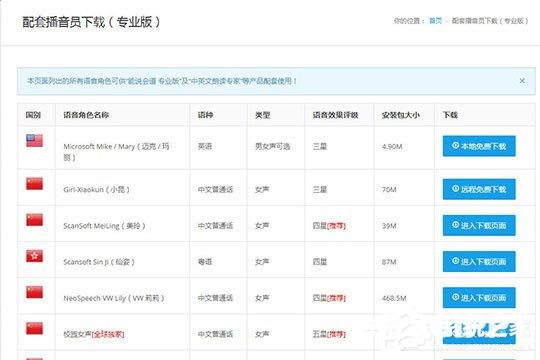
Task: Select the 语音效果评级 column header
Action: pos(335,115)
